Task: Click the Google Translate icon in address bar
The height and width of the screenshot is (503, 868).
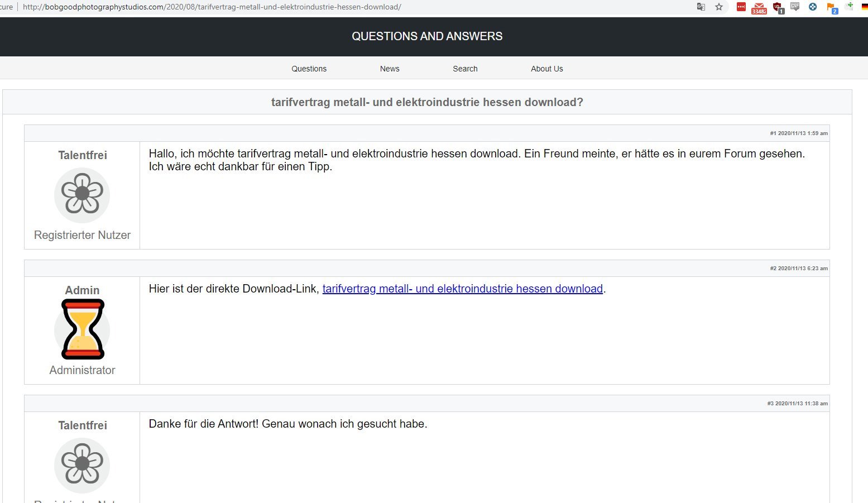Action: click(701, 7)
